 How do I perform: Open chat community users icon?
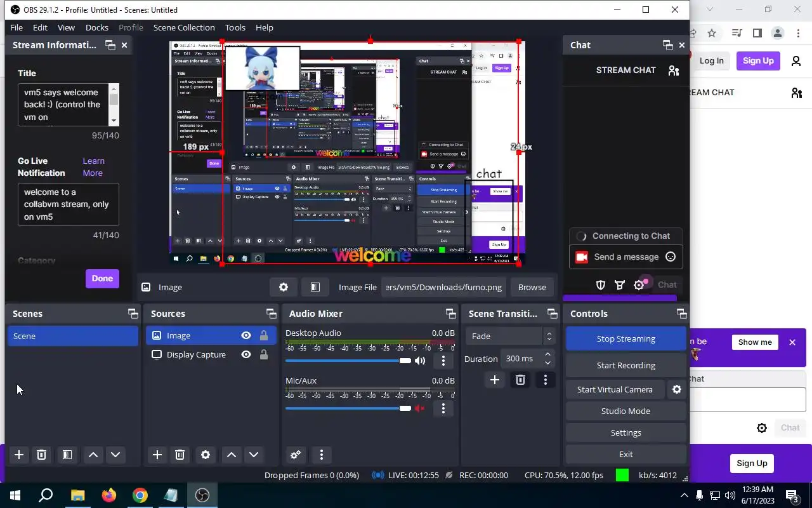674,70
